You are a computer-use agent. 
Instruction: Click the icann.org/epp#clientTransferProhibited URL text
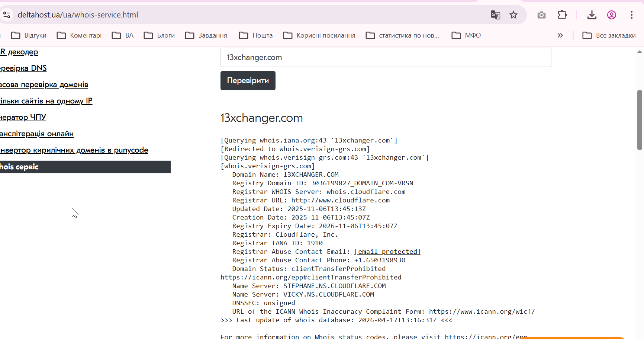(311, 277)
